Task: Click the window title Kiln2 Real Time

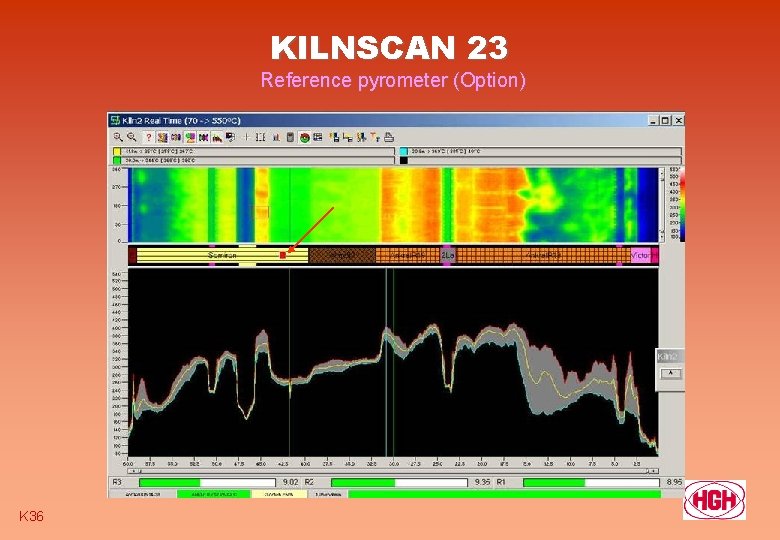Action: 182,121
